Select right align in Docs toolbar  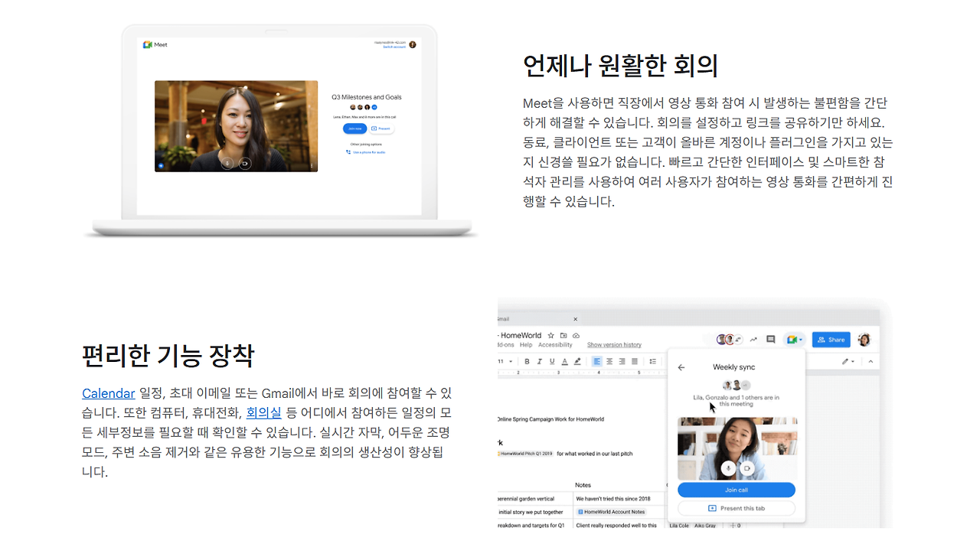coord(622,361)
